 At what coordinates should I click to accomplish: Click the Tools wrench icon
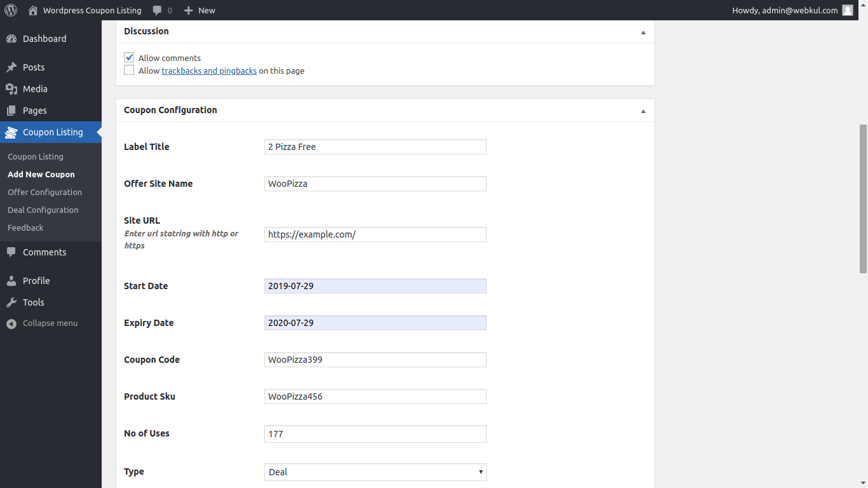tap(11, 302)
